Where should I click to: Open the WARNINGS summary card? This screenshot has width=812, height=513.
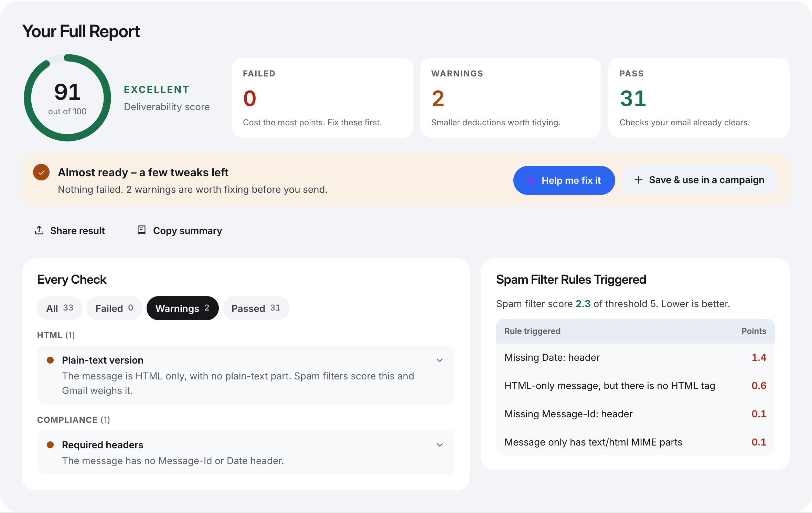[x=511, y=98]
